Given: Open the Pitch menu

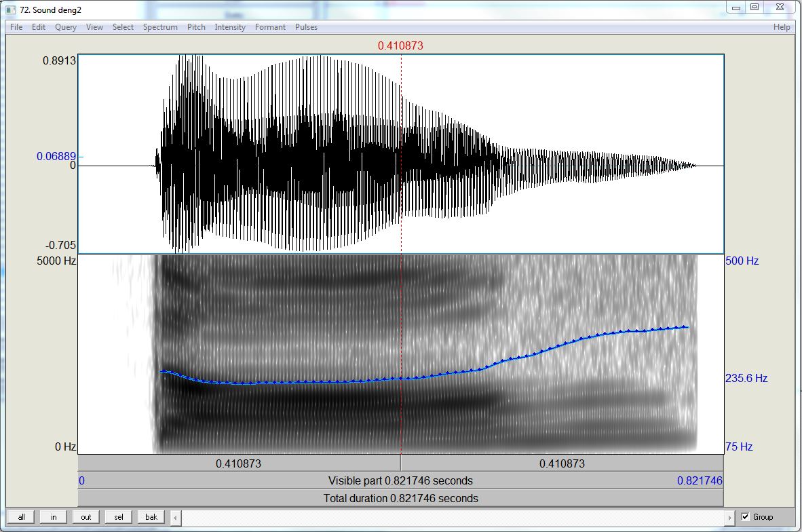Looking at the screenshot, I should pyautogui.click(x=196, y=27).
